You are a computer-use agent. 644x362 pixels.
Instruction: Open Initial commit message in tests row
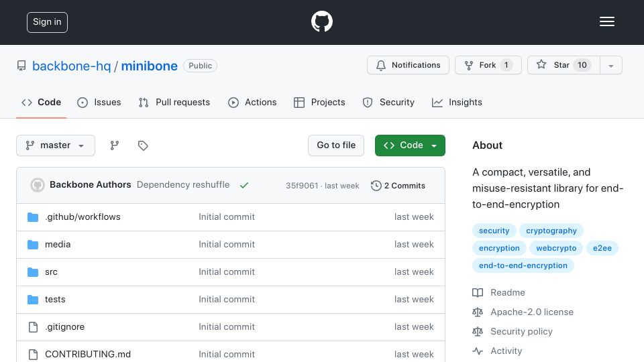pyautogui.click(x=227, y=299)
